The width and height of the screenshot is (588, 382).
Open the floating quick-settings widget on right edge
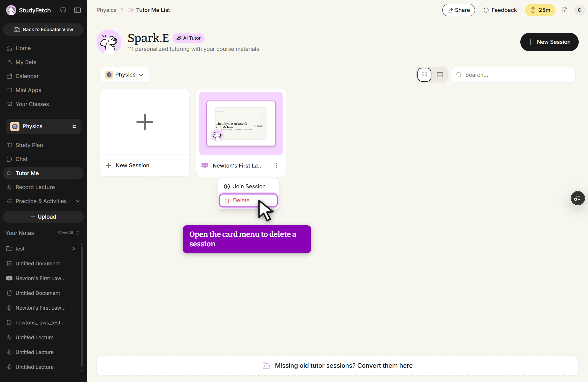click(578, 198)
